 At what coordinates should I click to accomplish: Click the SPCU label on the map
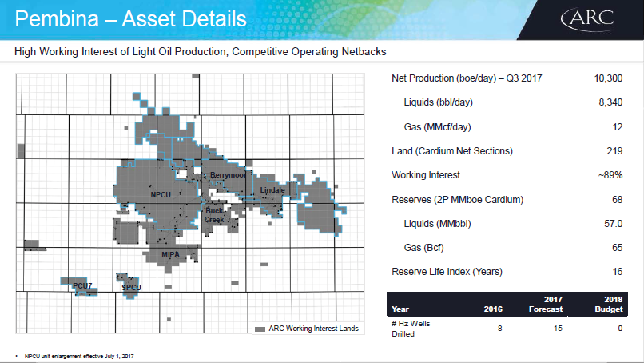coord(131,287)
